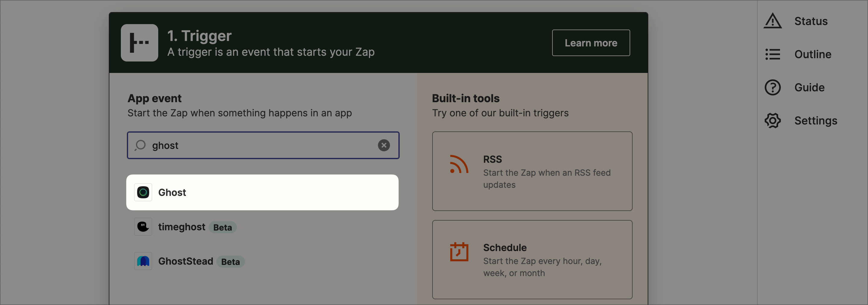Click the timeghost logo icon
The image size is (868, 305).
(143, 227)
